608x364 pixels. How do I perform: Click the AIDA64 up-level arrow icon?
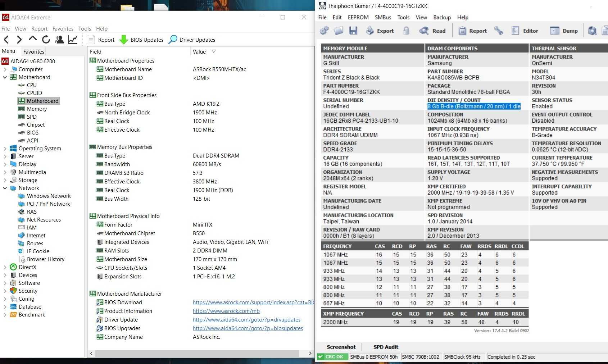[32, 39]
